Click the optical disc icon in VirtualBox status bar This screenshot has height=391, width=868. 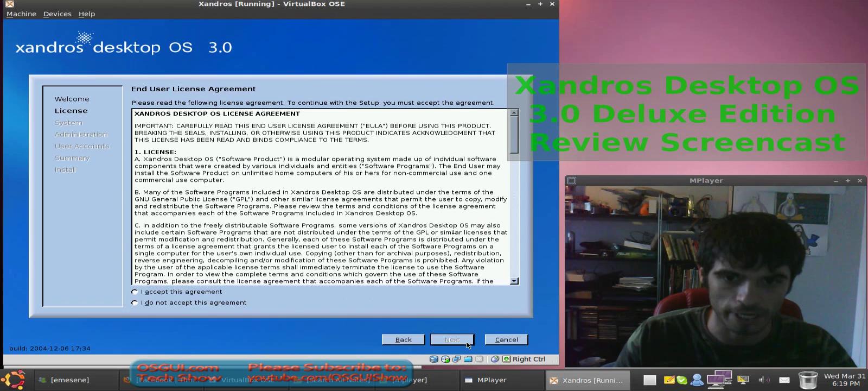tap(445, 359)
